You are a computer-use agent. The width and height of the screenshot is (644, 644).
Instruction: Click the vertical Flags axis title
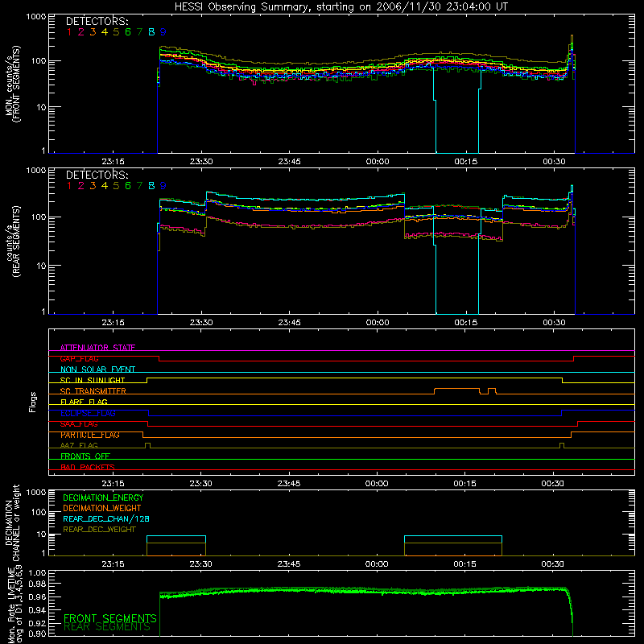33,402
